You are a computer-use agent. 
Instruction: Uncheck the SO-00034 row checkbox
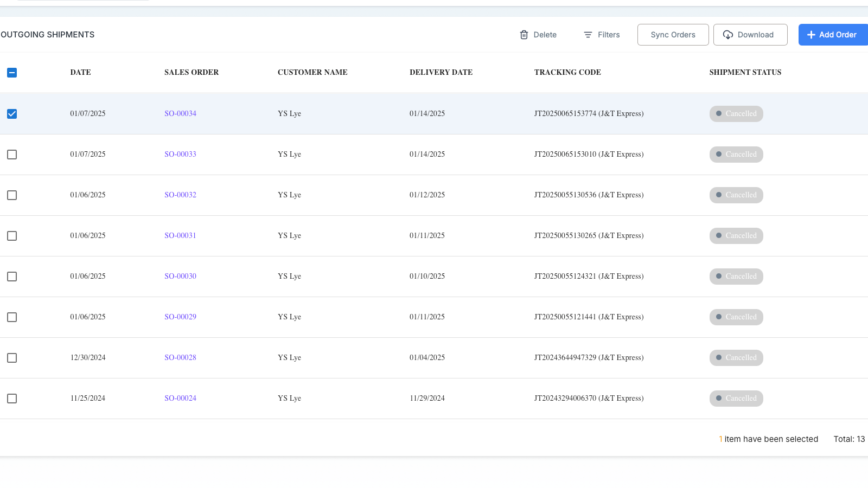[12, 114]
